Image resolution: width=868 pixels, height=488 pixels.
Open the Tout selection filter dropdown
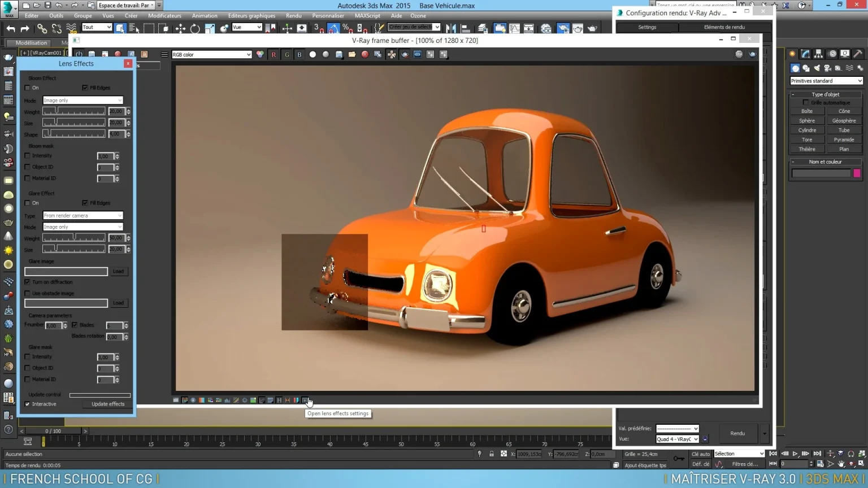(x=97, y=27)
